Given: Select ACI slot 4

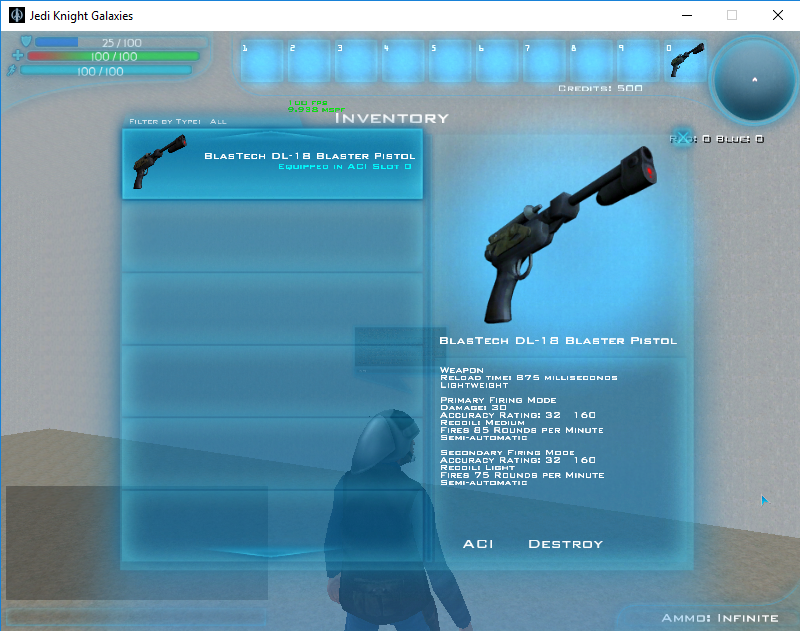Looking at the screenshot, I should click(403, 61).
